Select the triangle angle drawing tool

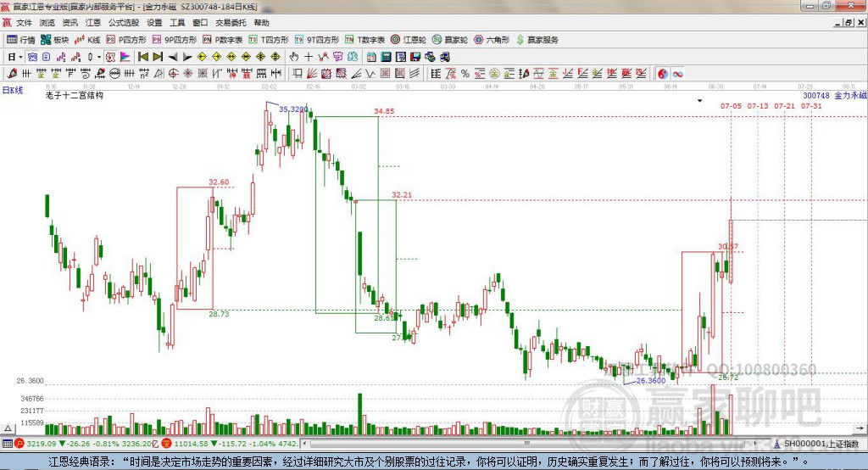click(x=159, y=74)
